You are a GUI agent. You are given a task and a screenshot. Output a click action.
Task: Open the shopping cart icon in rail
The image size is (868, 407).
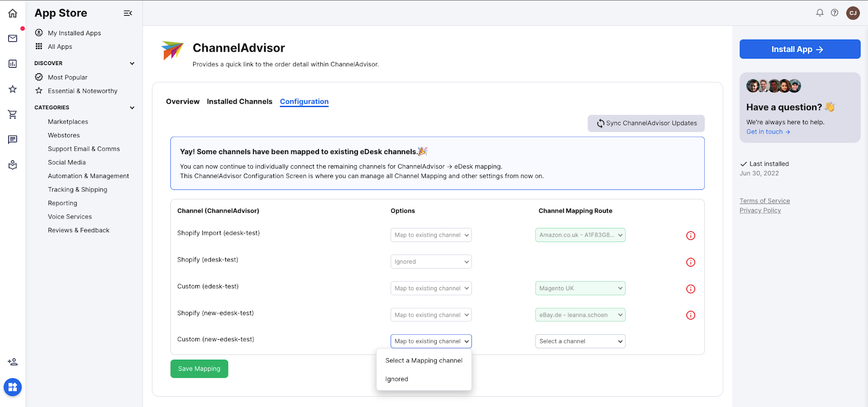click(12, 115)
